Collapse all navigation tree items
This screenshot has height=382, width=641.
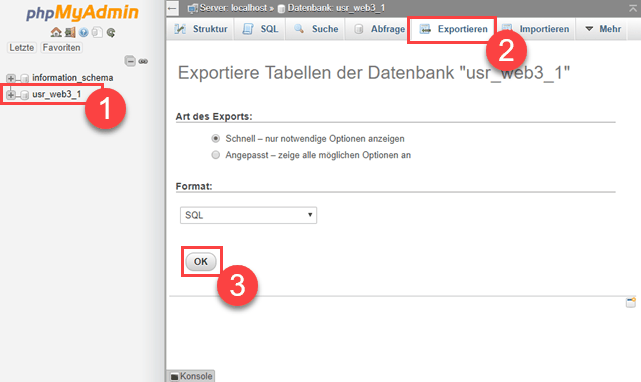pos(130,61)
